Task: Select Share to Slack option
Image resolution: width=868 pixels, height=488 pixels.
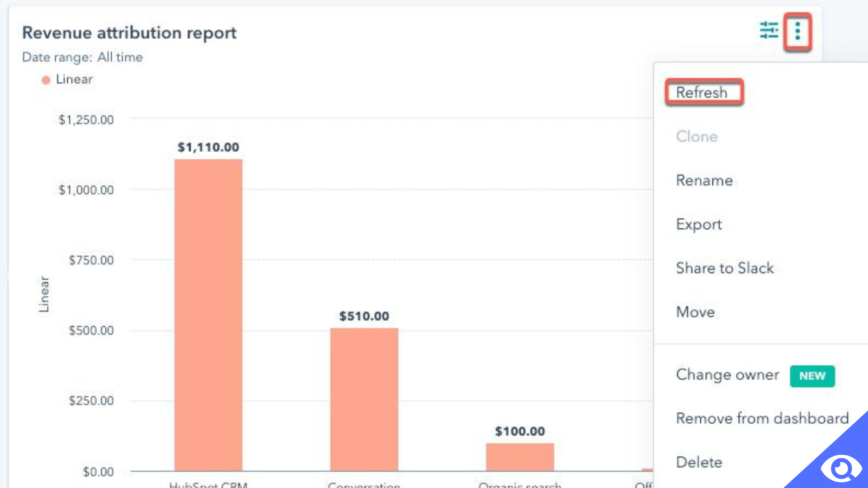Action: pos(725,268)
